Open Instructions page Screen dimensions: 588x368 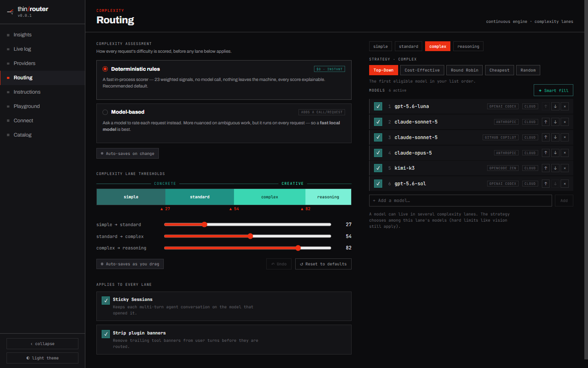tap(42, 92)
